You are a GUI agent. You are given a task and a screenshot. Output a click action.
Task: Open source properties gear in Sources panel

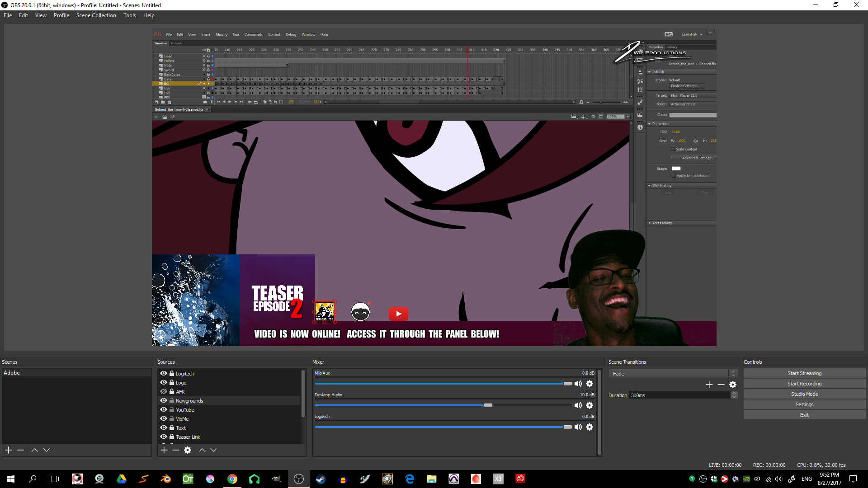188,450
